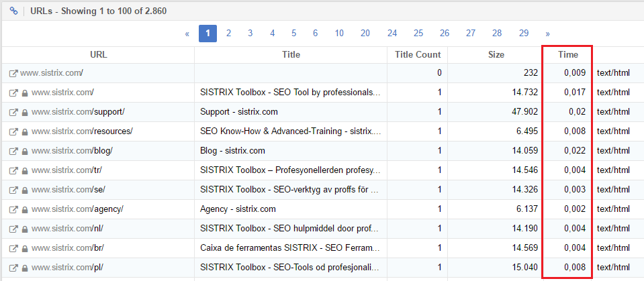
Task: Jump to page 6
Action: click(x=315, y=34)
